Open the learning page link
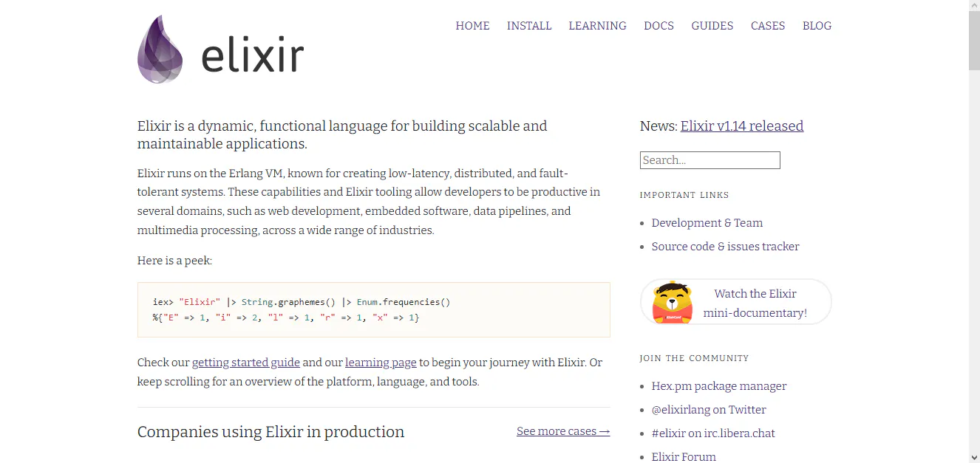This screenshot has height=463, width=980. pyautogui.click(x=381, y=362)
